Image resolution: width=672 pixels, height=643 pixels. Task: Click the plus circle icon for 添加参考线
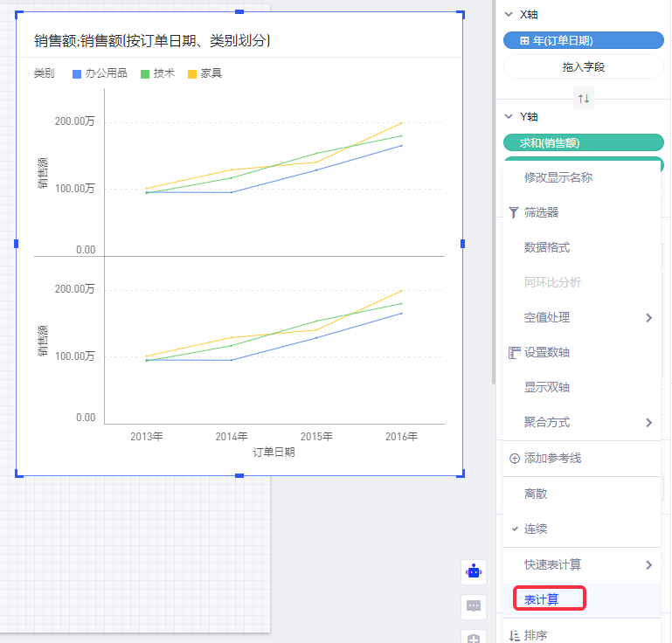coord(514,459)
